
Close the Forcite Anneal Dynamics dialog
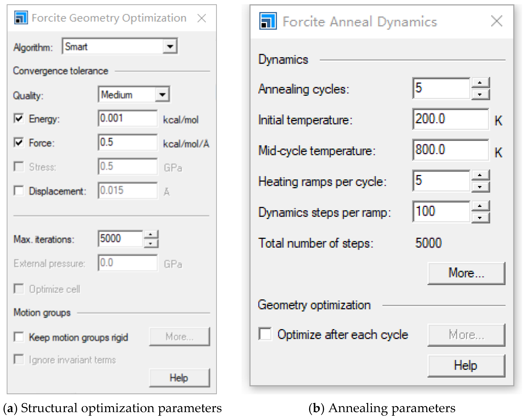tap(496, 21)
